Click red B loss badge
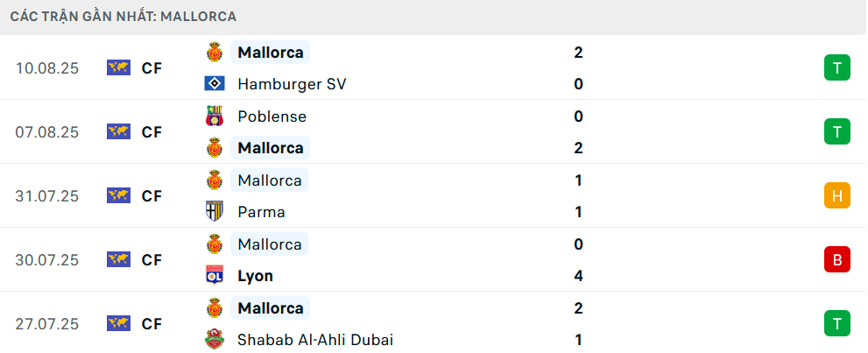Image resolution: width=868 pixels, height=353 pixels. (837, 260)
